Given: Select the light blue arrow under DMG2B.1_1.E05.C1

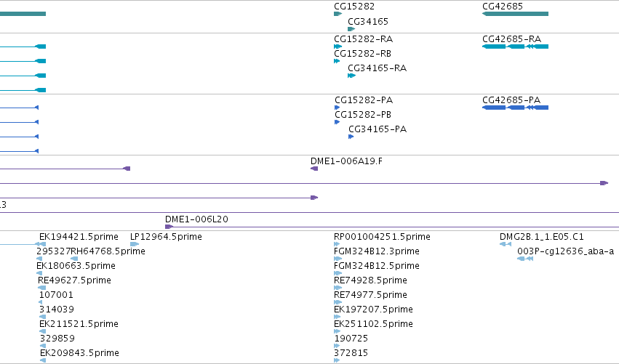Looking at the screenshot, I should 506,244.
